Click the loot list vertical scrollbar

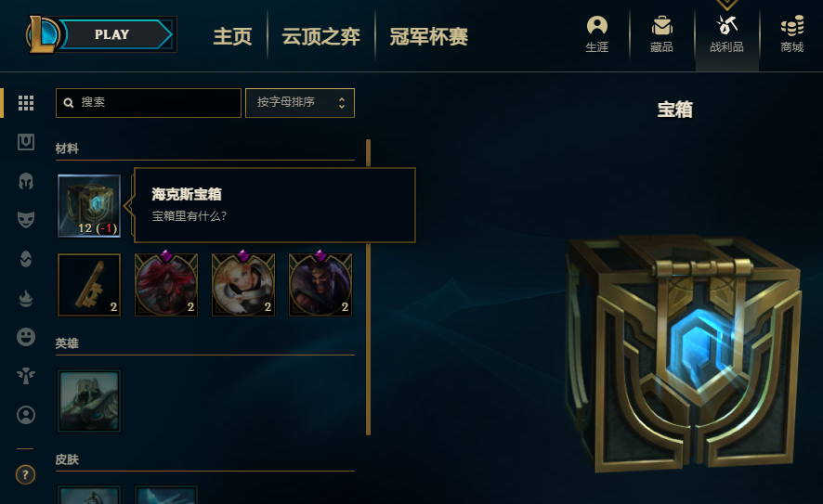(368, 287)
